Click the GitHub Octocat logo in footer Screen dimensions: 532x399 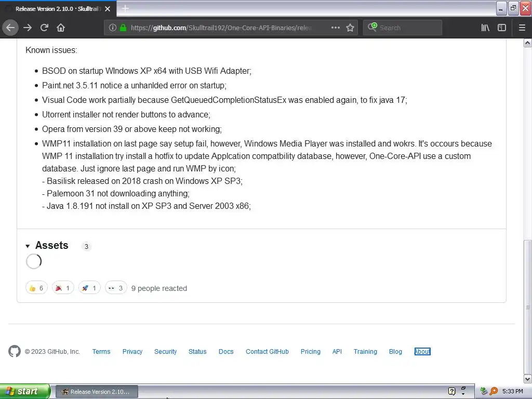click(15, 351)
